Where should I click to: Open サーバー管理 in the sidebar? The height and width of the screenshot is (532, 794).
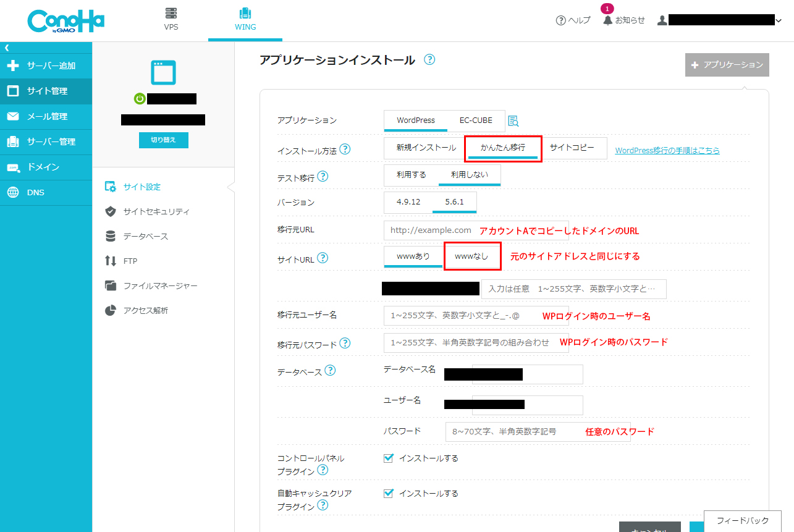tap(46, 141)
